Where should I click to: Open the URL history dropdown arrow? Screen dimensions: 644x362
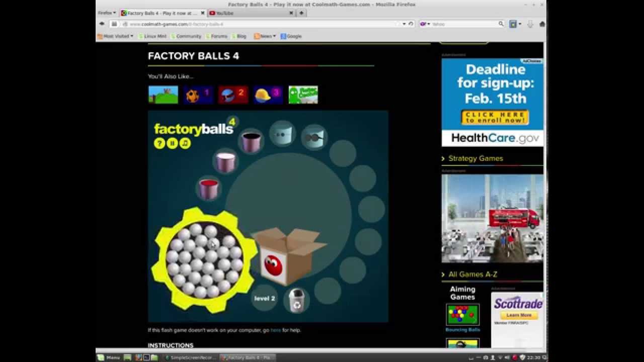[x=404, y=24]
